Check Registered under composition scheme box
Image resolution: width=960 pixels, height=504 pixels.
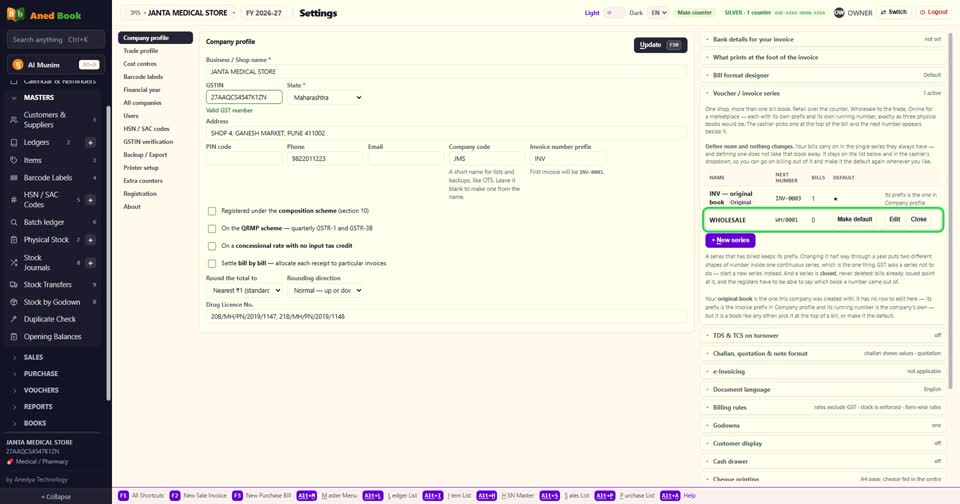[212, 211]
